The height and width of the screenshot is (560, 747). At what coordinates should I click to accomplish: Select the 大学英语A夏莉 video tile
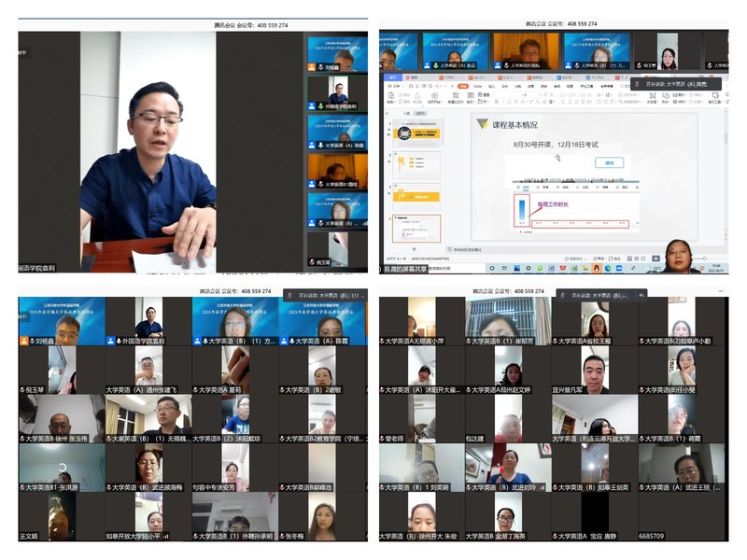(235, 370)
